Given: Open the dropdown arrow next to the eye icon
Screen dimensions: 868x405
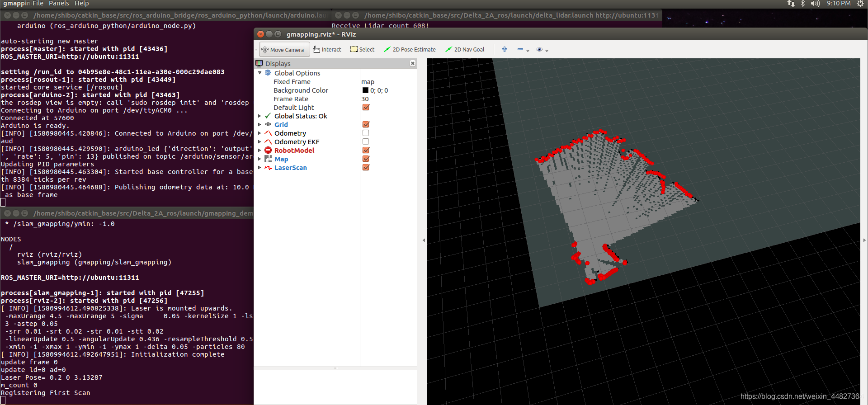Looking at the screenshot, I should [x=547, y=51].
